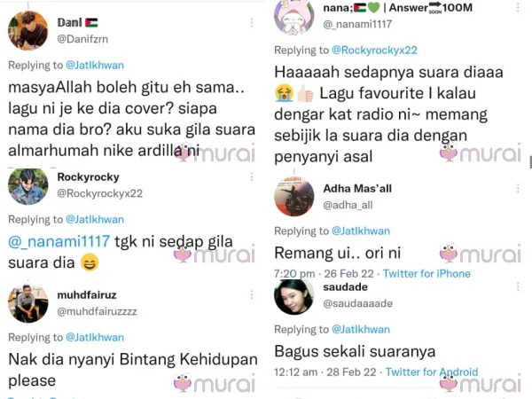Open more options on saudade's tweet
The image size is (532, 399).
point(518,286)
